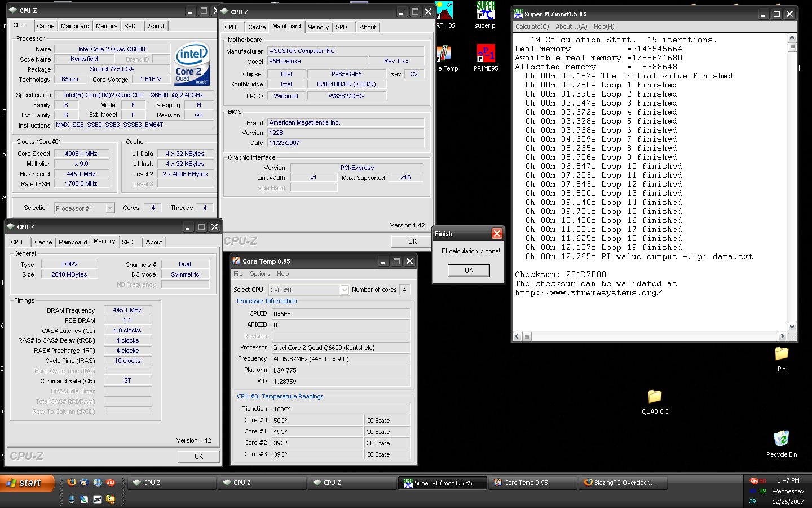Close the Finish dialog with the red X

[497, 233]
